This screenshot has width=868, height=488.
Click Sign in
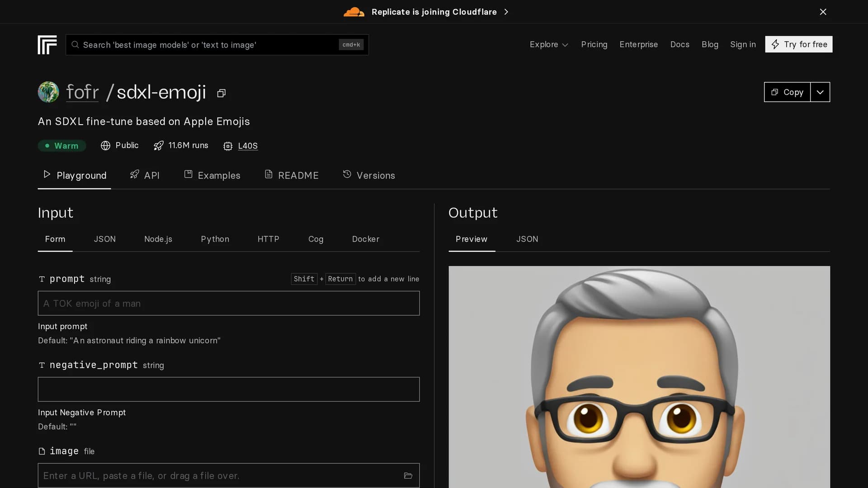(x=743, y=44)
